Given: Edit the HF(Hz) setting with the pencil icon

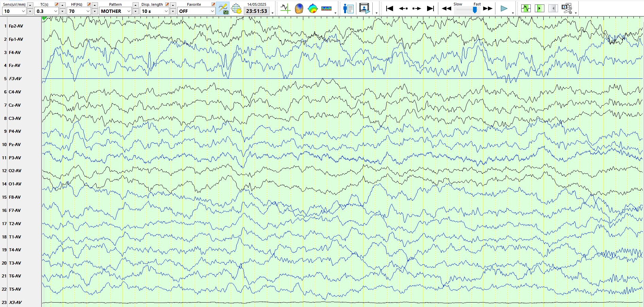Looking at the screenshot, I should [89, 4].
